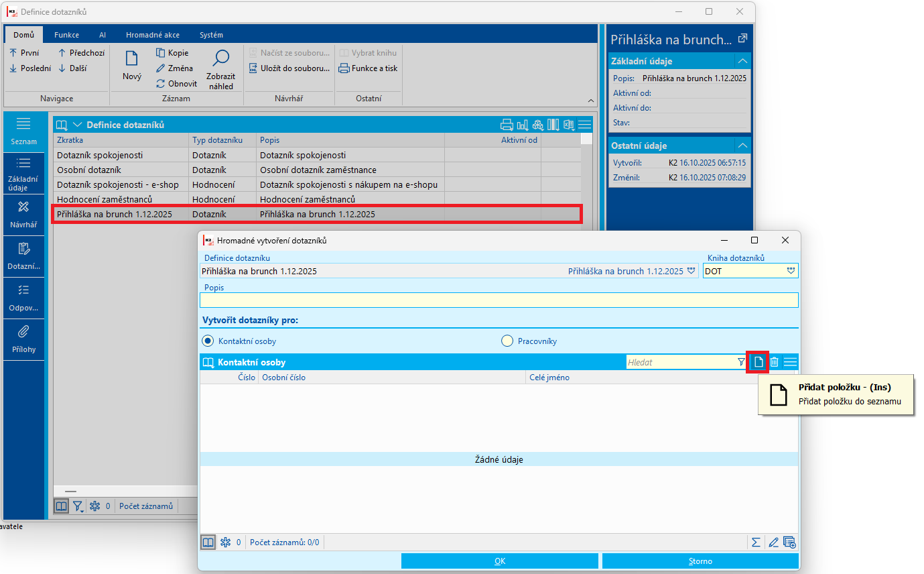Click the Hledat search field
924x574 pixels.
(681, 362)
